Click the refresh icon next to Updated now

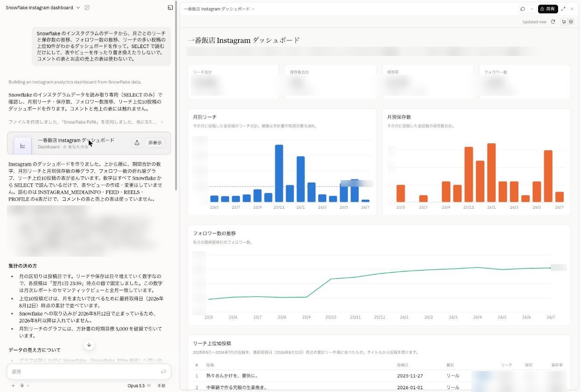pos(553,21)
